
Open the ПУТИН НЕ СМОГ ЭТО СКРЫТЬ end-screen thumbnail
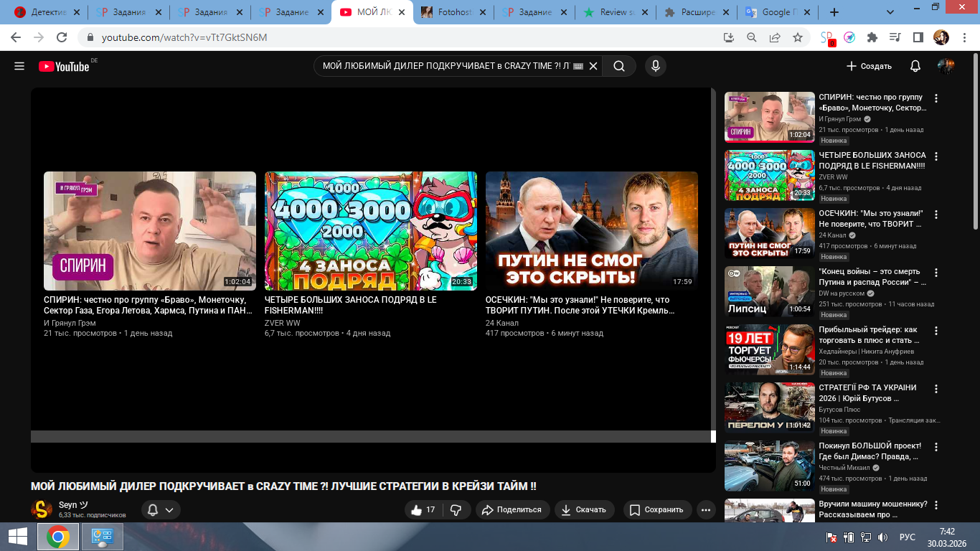tap(591, 230)
